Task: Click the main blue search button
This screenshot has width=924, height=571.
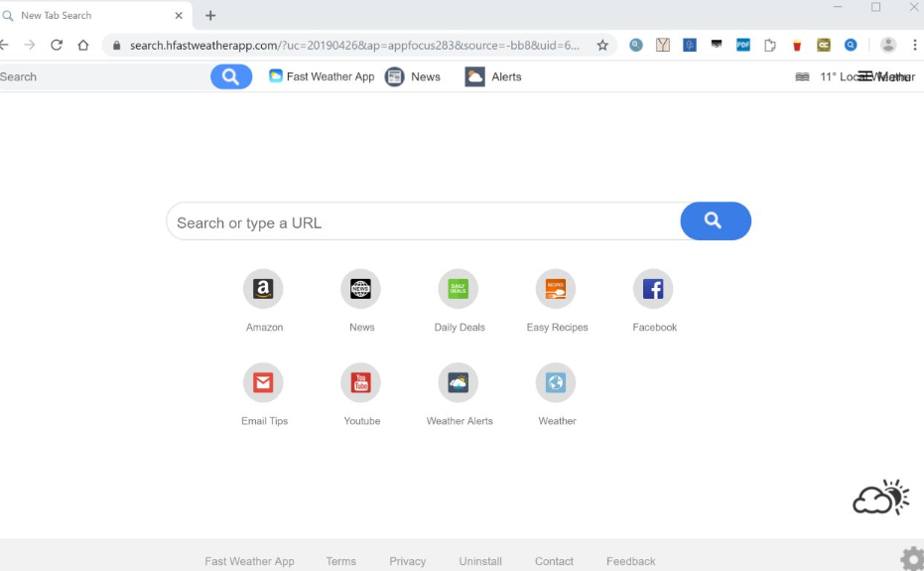Action: [715, 221]
